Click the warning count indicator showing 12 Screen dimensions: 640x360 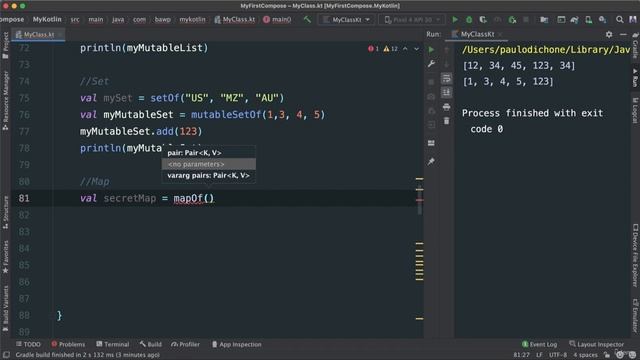[x=390, y=49]
